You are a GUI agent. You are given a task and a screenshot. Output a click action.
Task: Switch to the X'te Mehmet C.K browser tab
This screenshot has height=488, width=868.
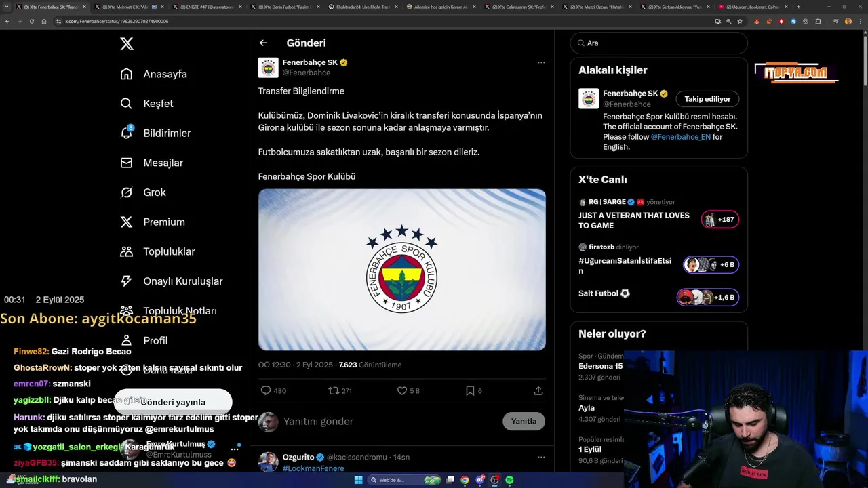tap(130, 7)
